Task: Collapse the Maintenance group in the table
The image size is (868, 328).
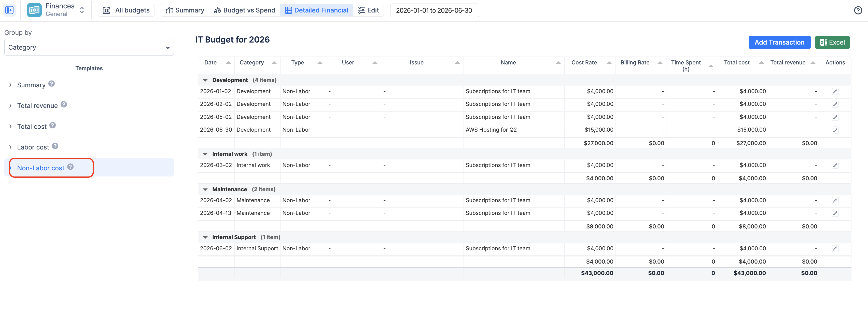Action: pos(205,189)
